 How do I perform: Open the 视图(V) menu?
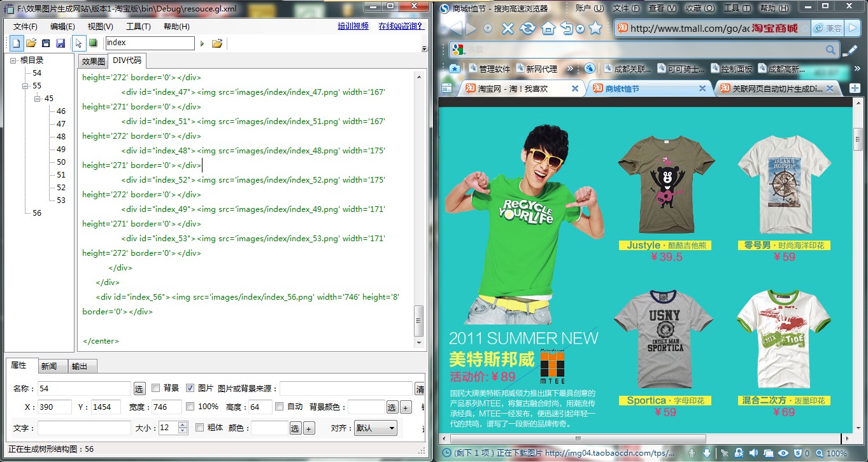(x=100, y=26)
